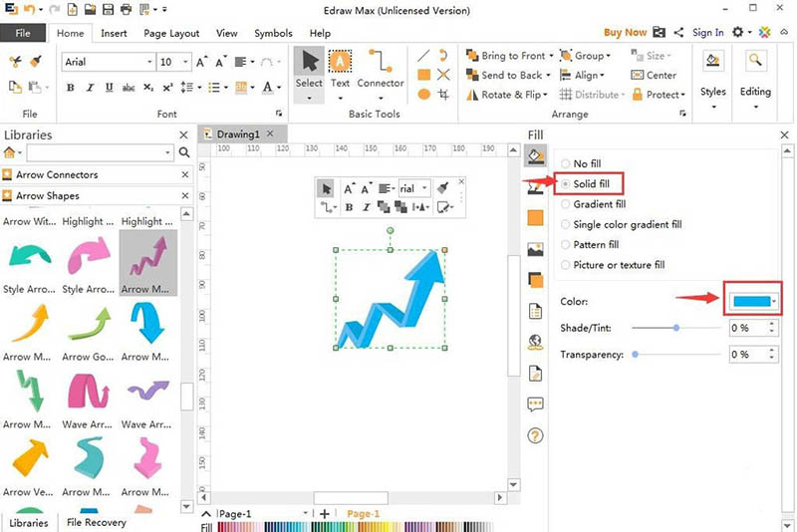The image size is (797, 532).
Task: Select the No fill radio option
Action: tap(567, 163)
